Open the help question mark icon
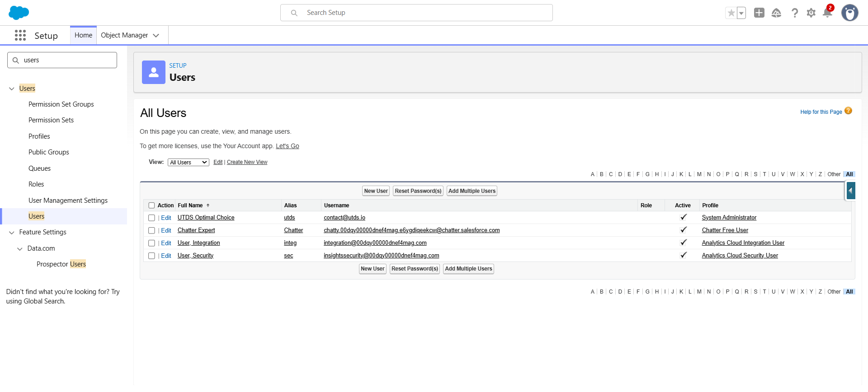 click(x=794, y=13)
